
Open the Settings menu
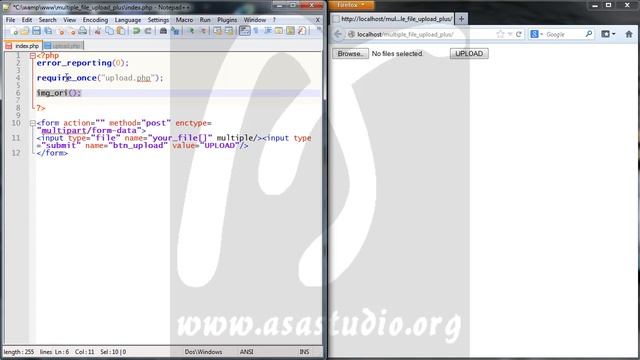point(158,20)
